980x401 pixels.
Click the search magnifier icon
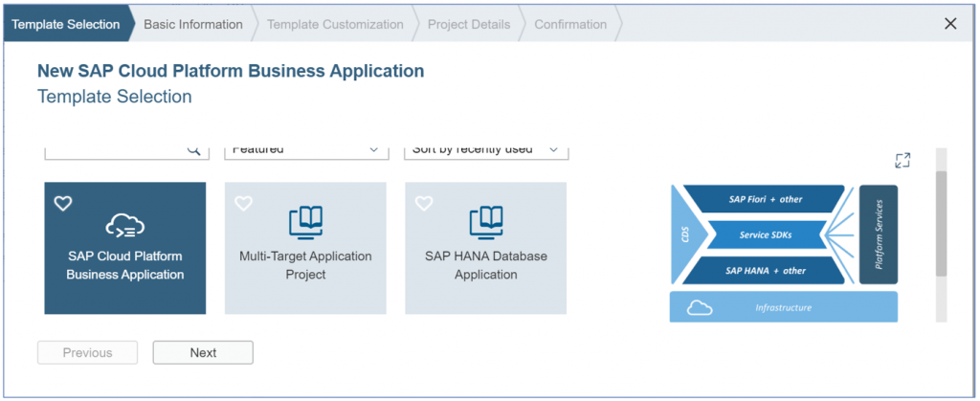pyautogui.click(x=193, y=150)
